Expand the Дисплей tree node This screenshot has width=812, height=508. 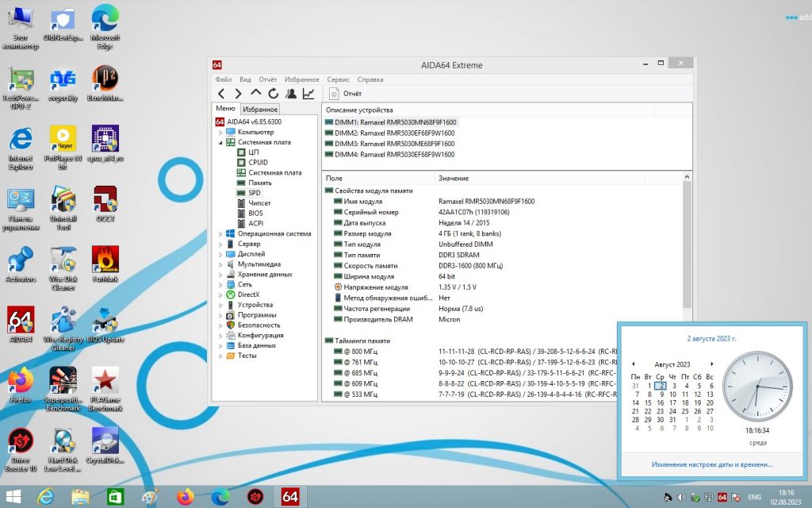coord(220,254)
